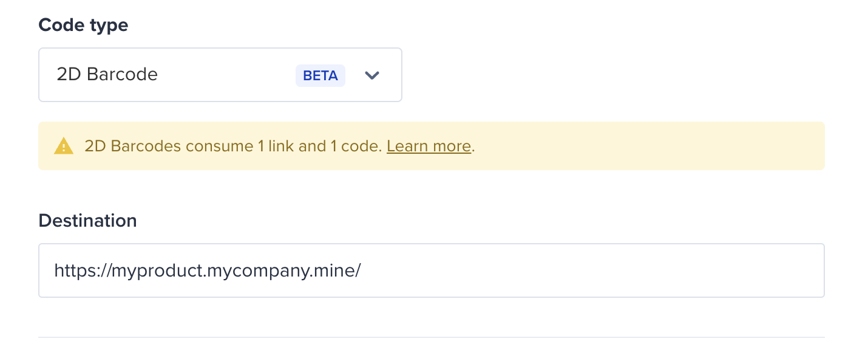This screenshot has width=868, height=344.
Task: Open the 2D Barcode combo box
Action: (x=220, y=75)
